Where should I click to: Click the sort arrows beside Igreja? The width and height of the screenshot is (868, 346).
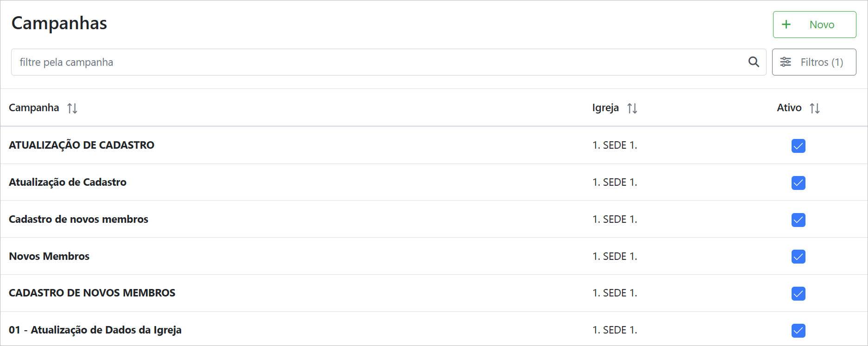click(632, 108)
